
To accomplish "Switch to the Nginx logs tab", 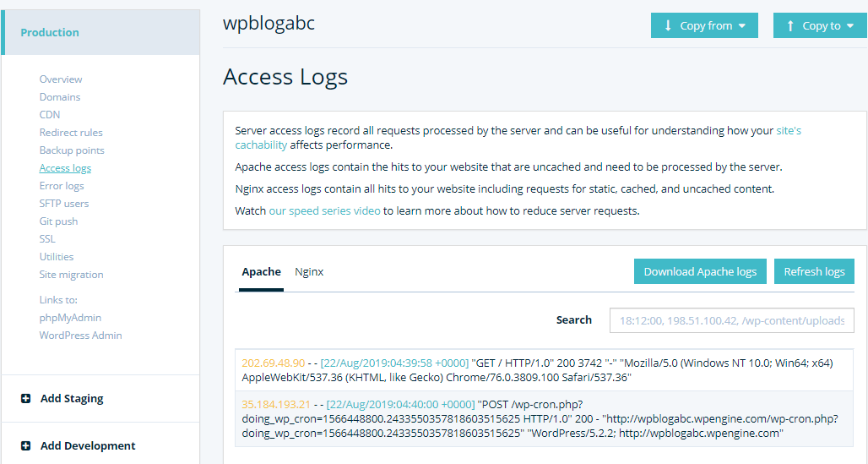I will click(309, 272).
